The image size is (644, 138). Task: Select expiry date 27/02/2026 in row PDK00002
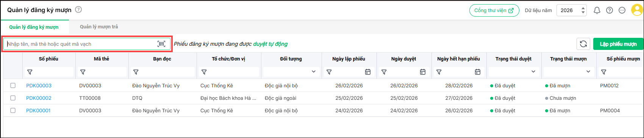pos(459,98)
